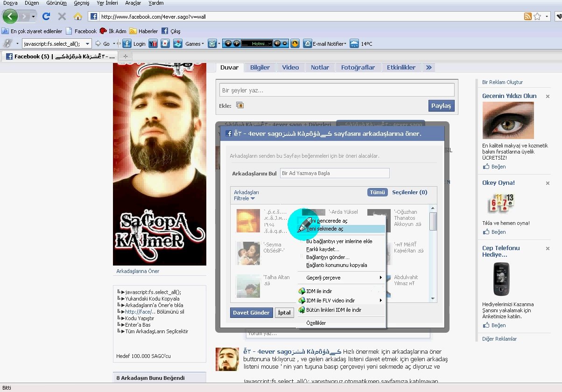Show more profile tabs with double arrow

pyautogui.click(x=429, y=67)
